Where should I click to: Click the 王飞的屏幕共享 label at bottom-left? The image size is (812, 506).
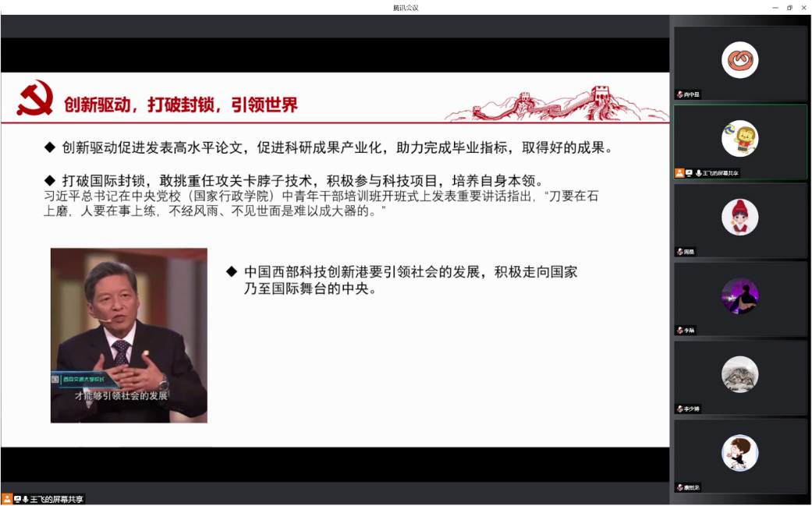pos(57,499)
